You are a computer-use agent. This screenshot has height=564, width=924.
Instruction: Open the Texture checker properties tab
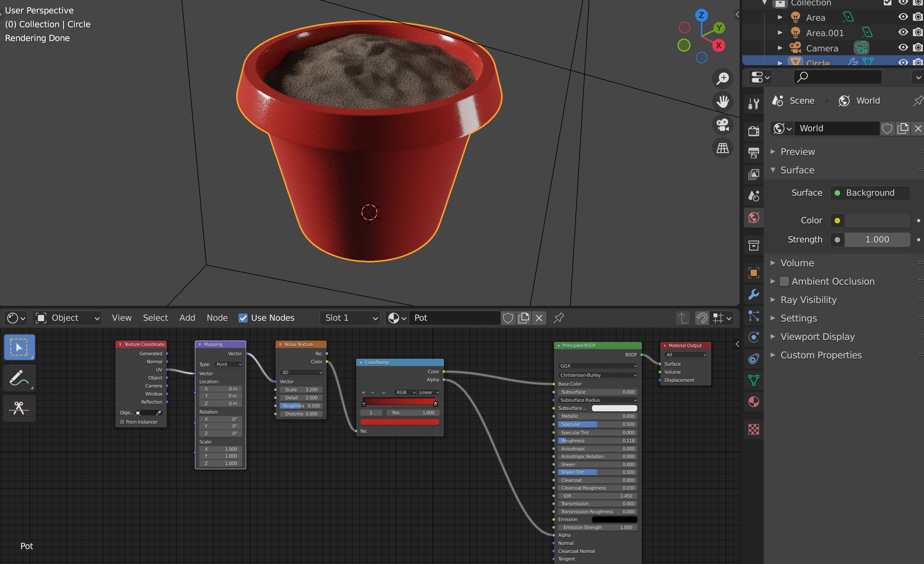coord(754,429)
